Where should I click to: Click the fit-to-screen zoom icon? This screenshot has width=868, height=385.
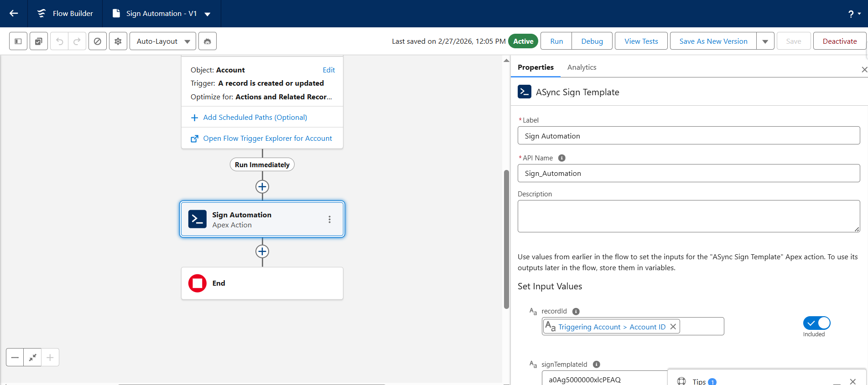point(32,358)
